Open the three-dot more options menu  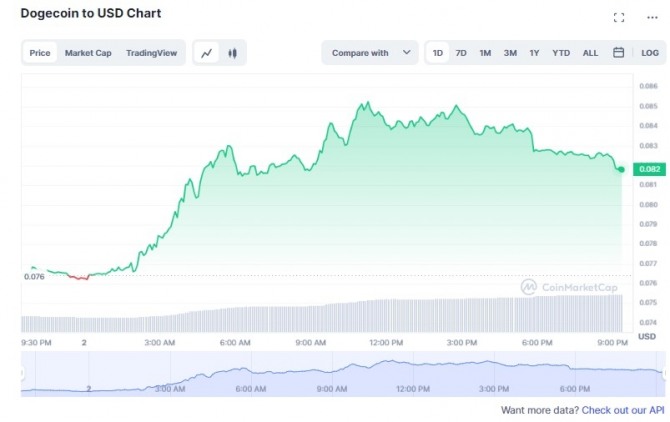(x=652, y=17)
